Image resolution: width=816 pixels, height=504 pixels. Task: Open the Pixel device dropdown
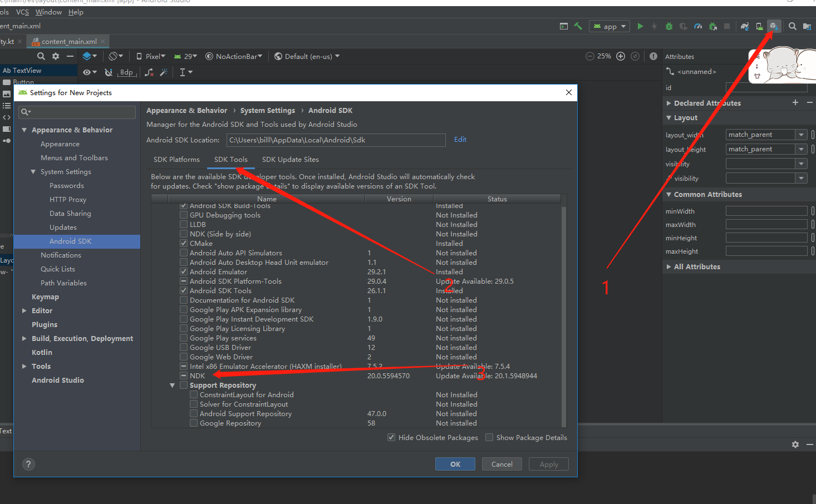[x=151, y=56]
